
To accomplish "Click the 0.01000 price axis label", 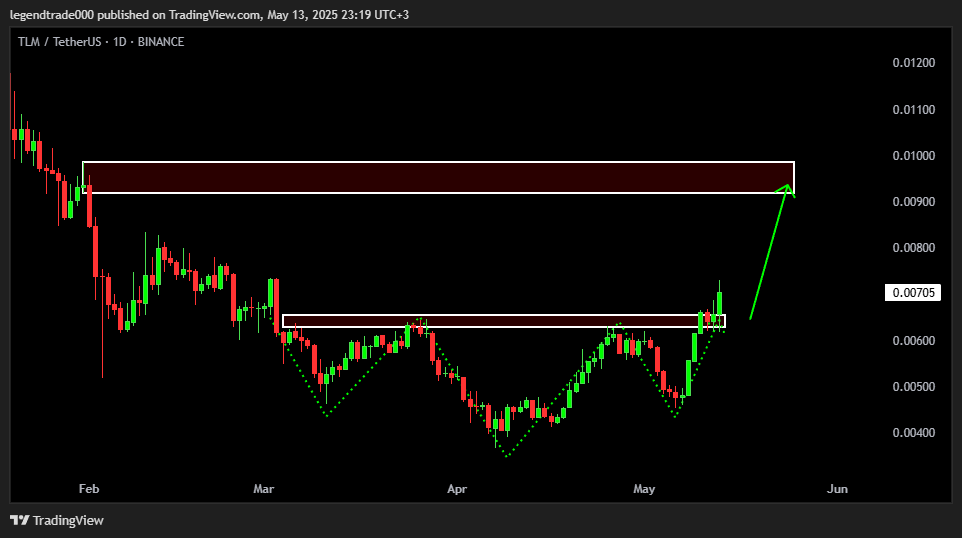I will [914, 156].
